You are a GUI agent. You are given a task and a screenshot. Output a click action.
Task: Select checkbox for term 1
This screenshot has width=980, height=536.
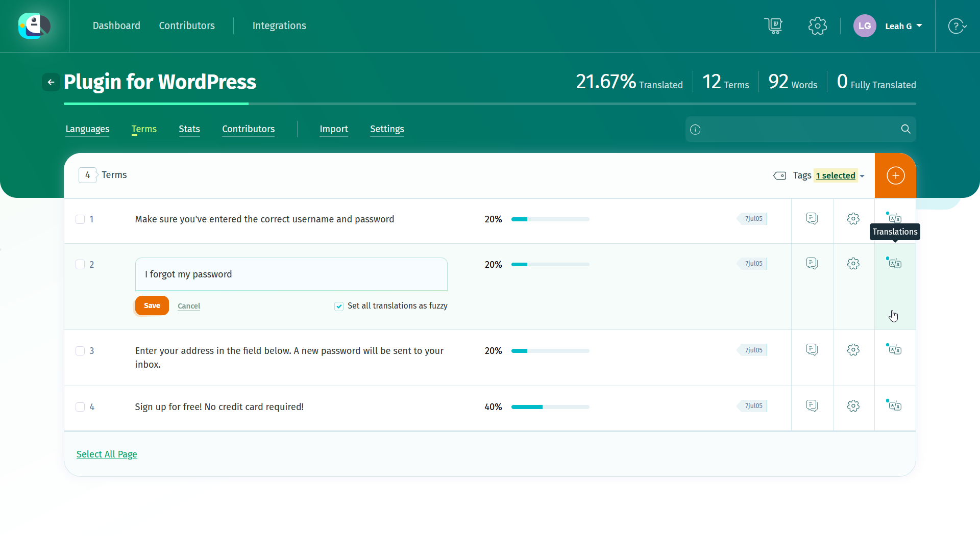pyautogui.click(x=80, y=219)
